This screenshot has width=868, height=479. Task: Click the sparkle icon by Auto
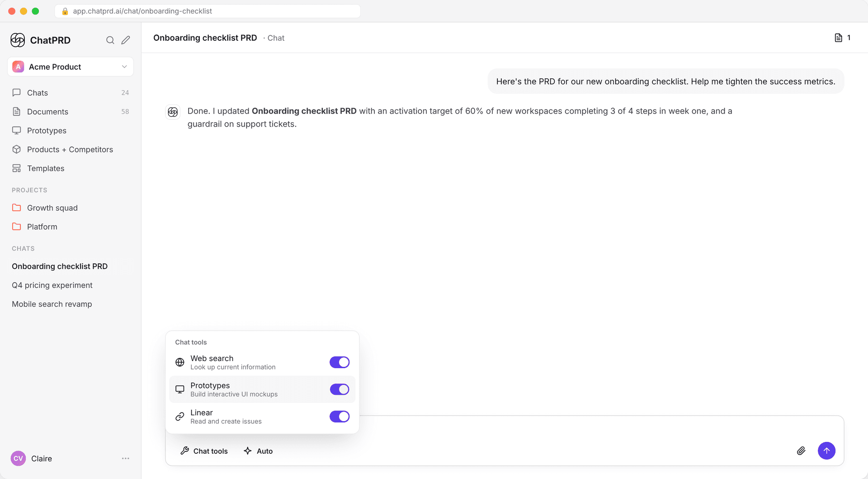[x=248, y=451]
